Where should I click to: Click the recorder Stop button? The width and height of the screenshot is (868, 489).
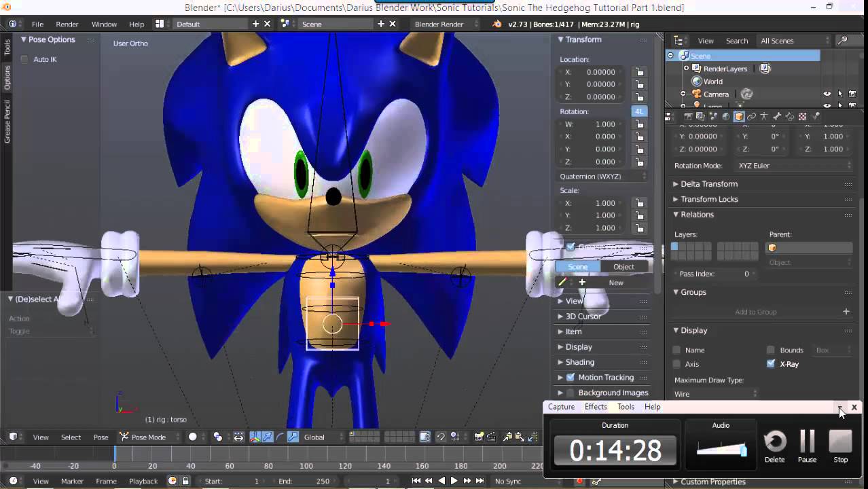(841, 446)
